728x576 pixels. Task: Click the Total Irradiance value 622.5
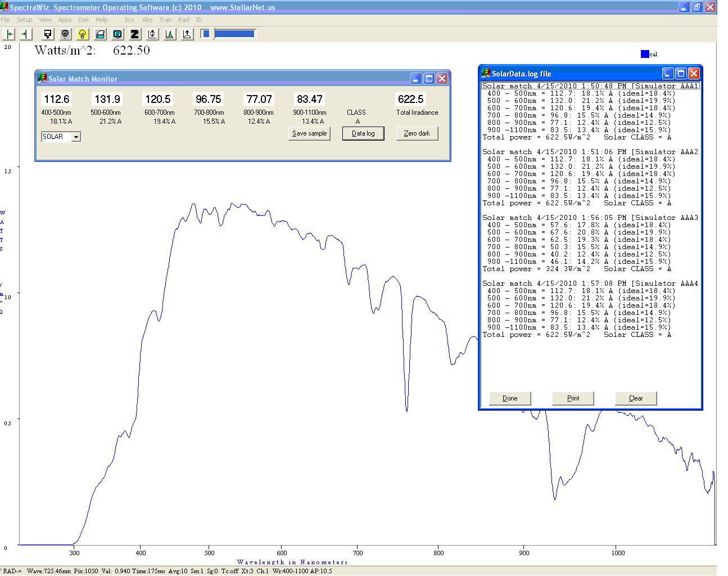click(411, 99)
